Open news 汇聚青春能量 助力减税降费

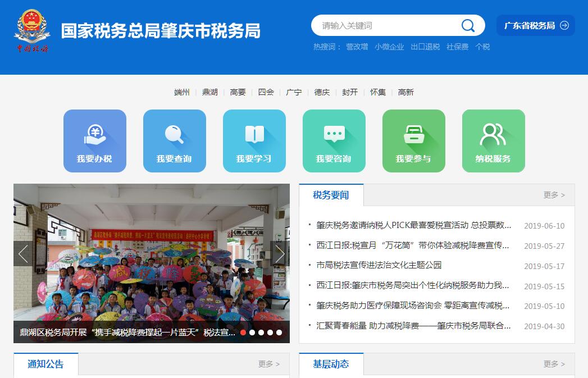(x=413, y=326)
